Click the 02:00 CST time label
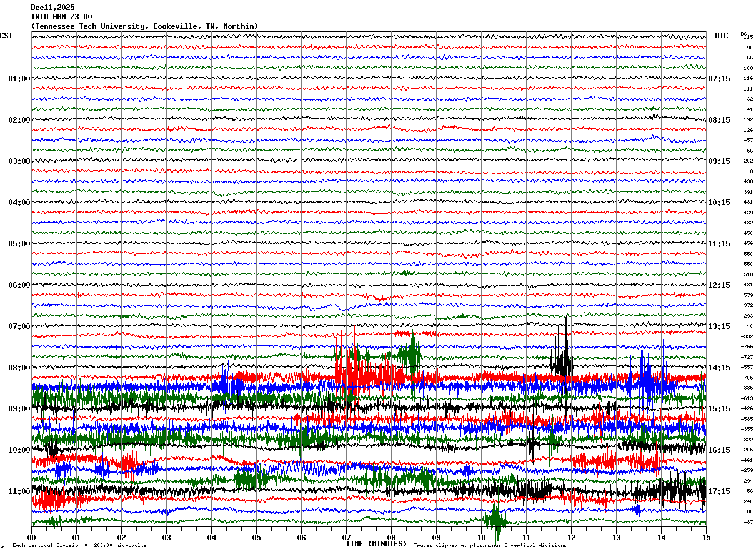Viewport: 756px width, 554px height. pos(19,120)
